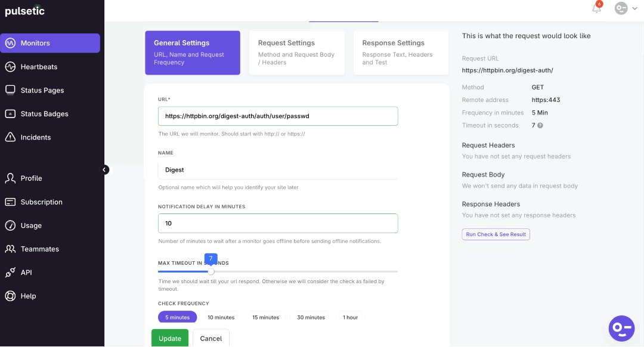
Task: Open the Monitors section in the sidebar
Action: click(x=36, y=43)
